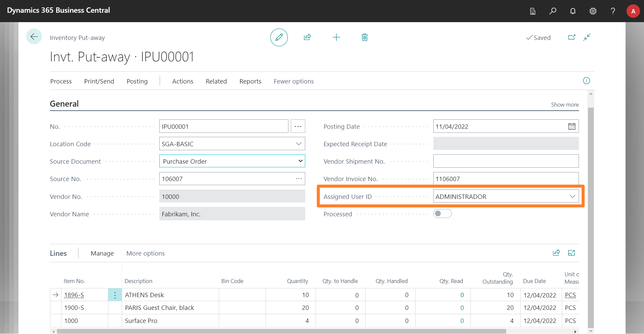Open the Manage menu in Lines
Viewport: 644px width, 334px height.
pyautogui.click(x=102, y=253)
